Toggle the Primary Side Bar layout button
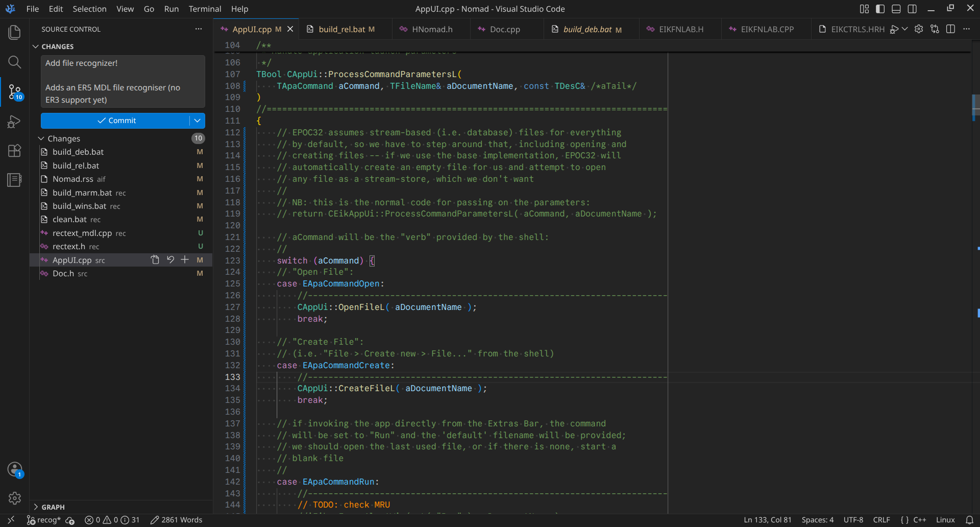The width and height of the screenshot is (980, 527). (x=880, y=9)
